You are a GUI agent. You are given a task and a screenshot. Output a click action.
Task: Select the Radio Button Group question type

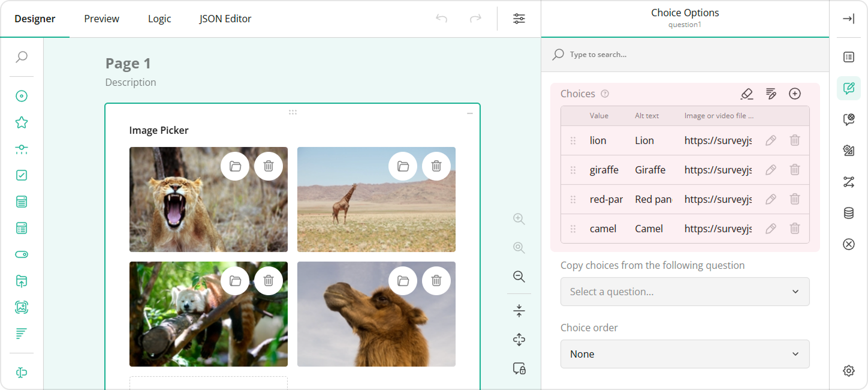tap(22, 96)
